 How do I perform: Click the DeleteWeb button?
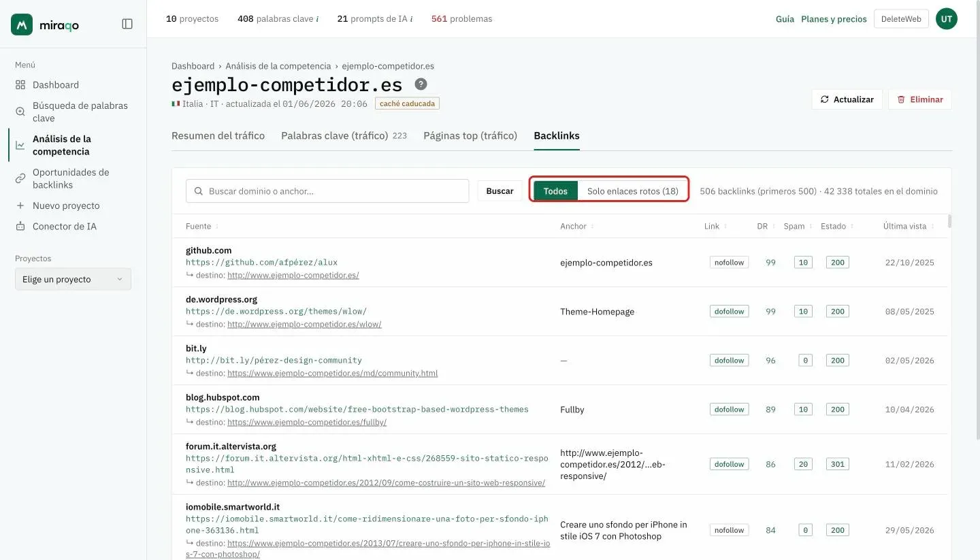[901, 19]
